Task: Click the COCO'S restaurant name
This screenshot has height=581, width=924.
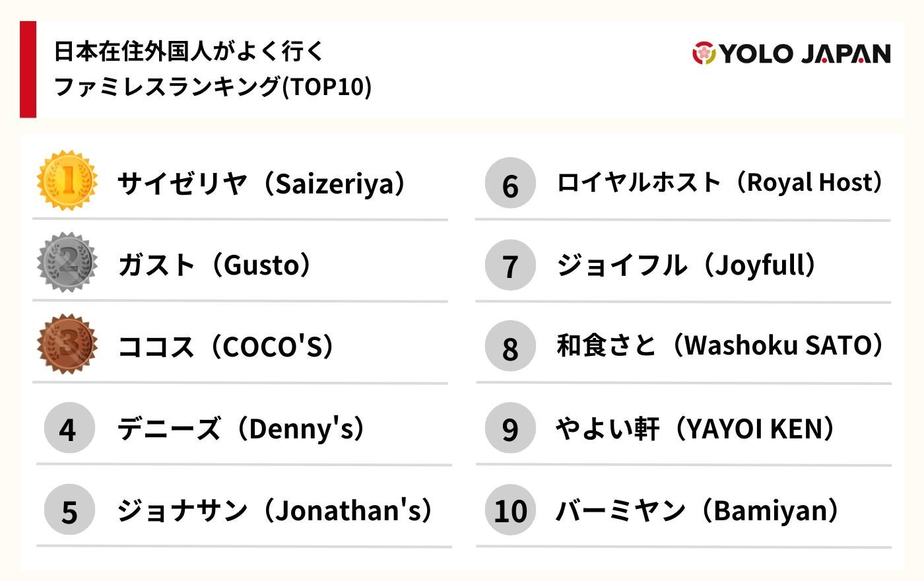Action: pos(226,346)
